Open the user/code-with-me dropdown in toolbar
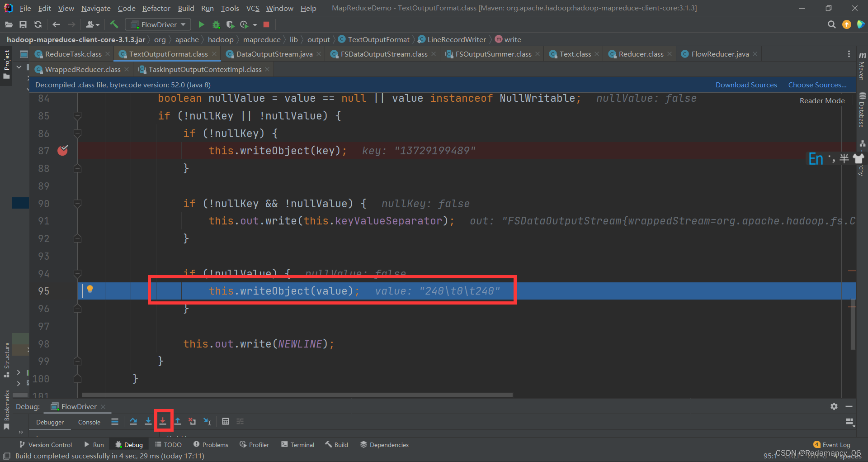This screenshot has width=868, height=462. (93, 24)
